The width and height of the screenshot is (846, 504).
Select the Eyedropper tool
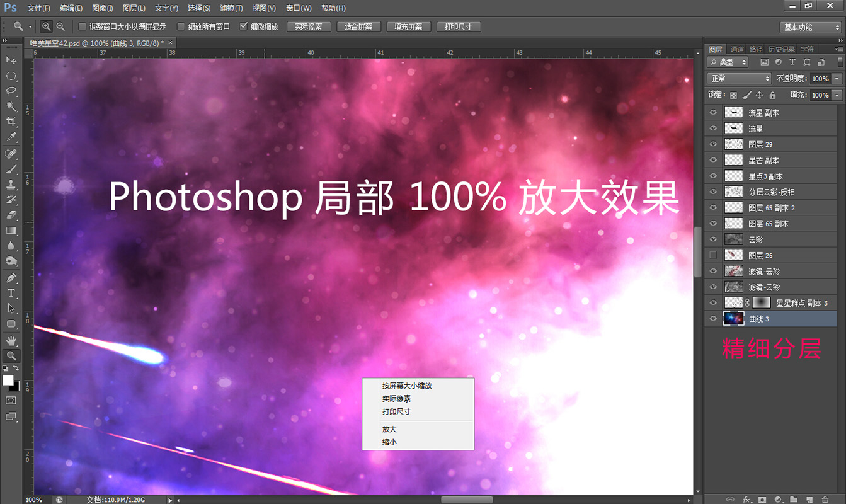11,137
